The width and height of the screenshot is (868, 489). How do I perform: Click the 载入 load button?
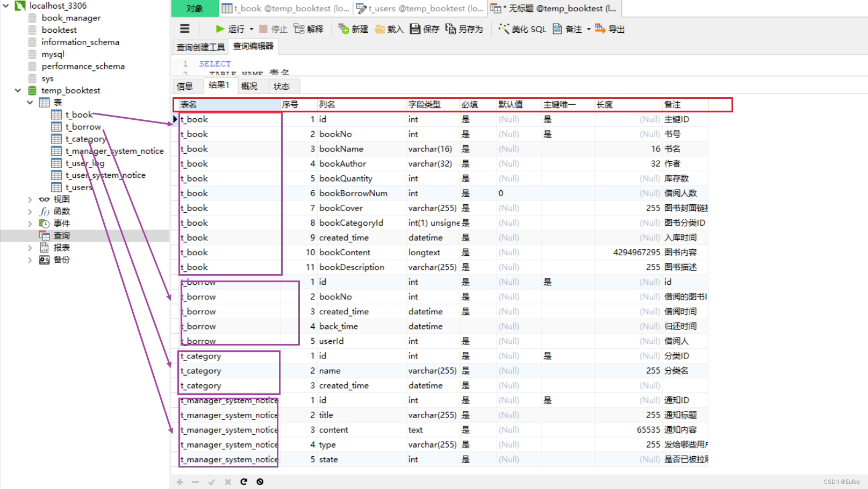click(x=389, y=29)
